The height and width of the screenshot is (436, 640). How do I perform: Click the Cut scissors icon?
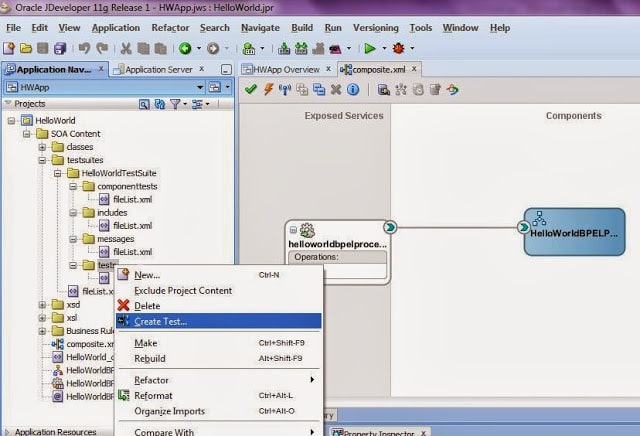pos(126,49)
